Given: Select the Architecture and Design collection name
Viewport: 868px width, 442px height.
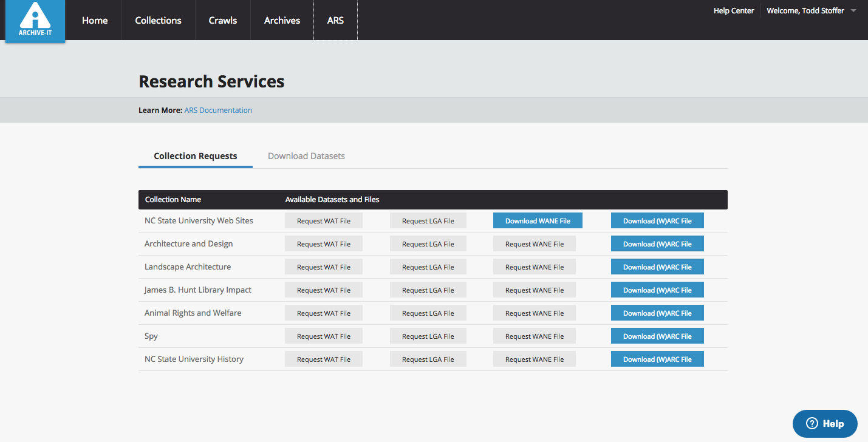Looking at the screenshot, I should click(188, 243).
